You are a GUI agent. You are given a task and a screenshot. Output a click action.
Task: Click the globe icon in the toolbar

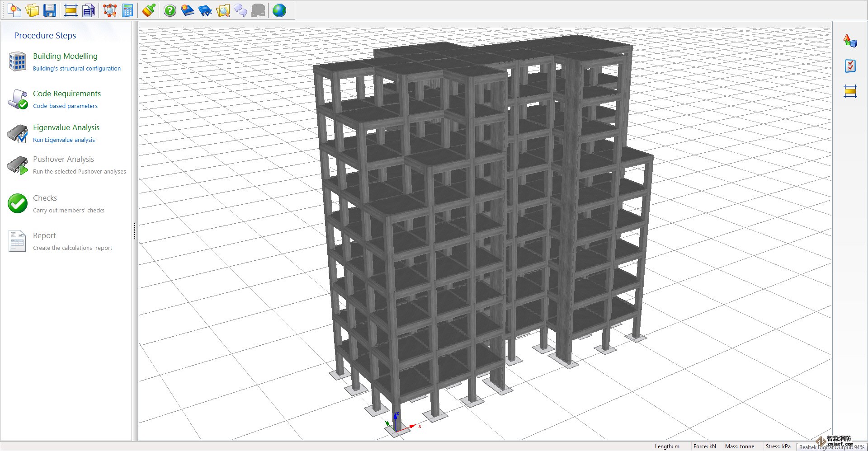279,10
